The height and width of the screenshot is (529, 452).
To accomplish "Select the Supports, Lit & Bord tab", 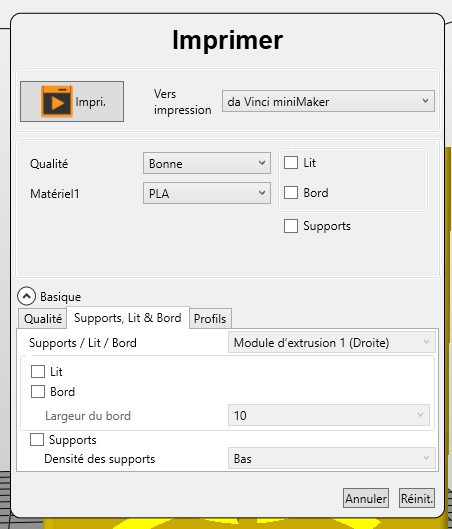I will tap(128, 318).
